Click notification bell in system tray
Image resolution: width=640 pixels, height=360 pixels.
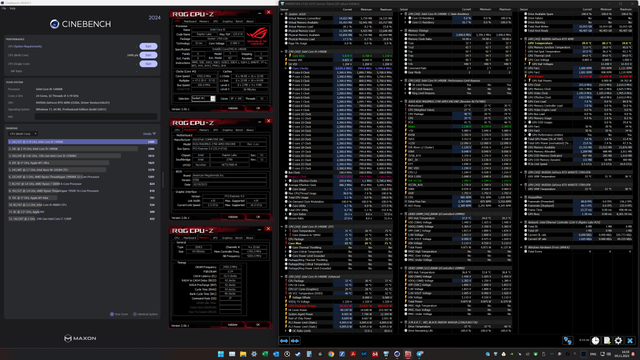634,354
